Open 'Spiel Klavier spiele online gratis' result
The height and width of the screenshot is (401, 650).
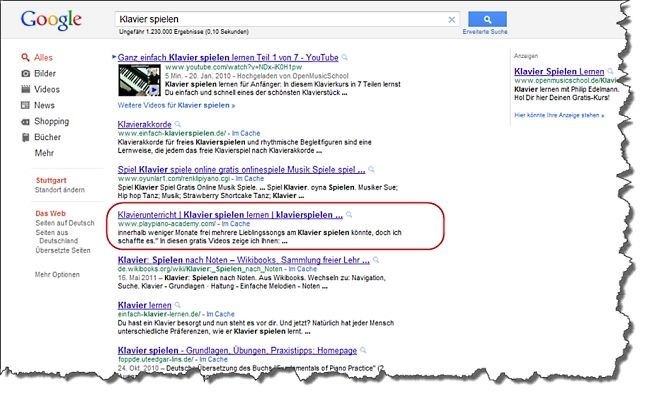point(241,170)
